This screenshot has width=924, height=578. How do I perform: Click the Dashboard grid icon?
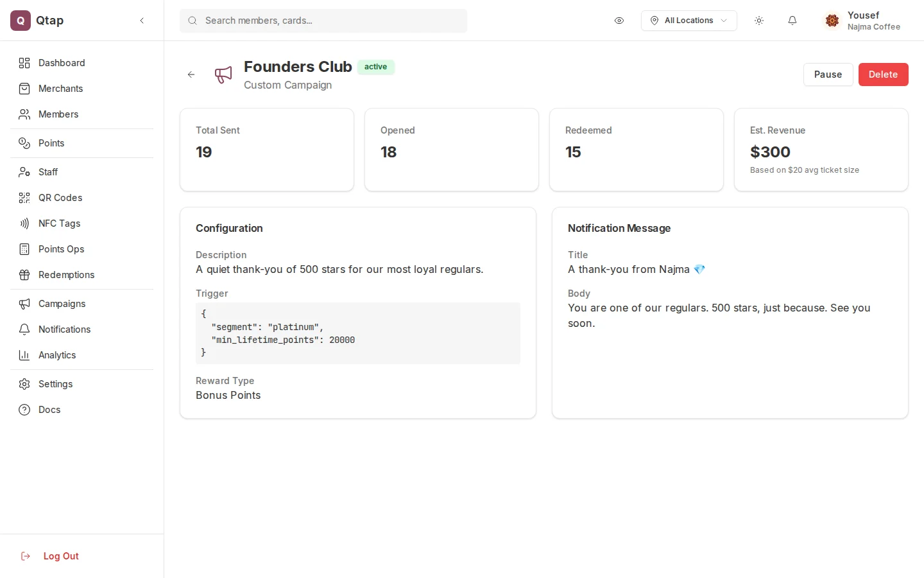[24, 63]
